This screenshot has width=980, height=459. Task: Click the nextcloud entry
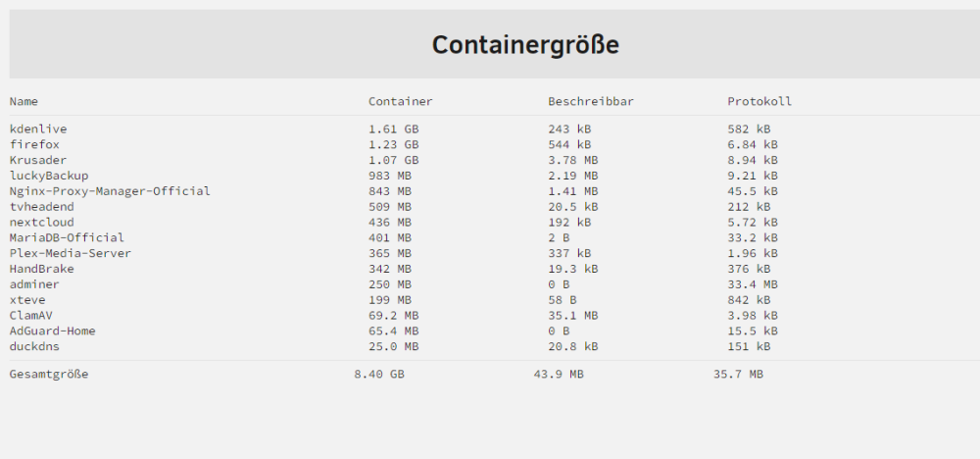[42, 223]
